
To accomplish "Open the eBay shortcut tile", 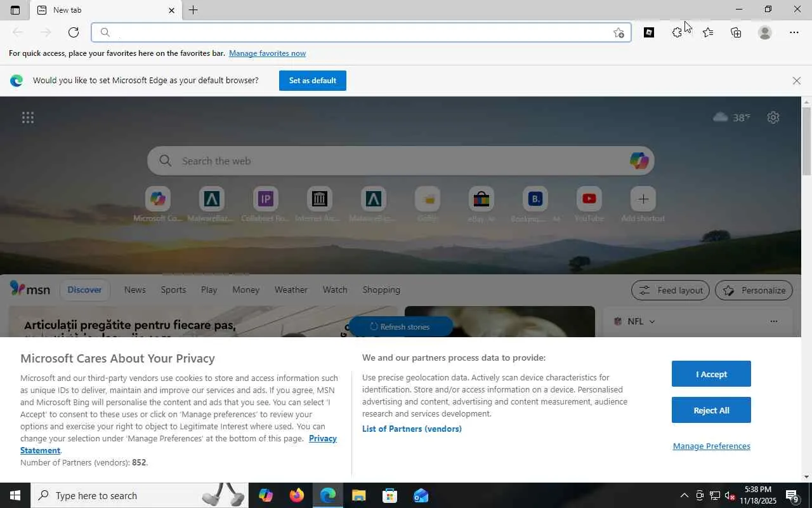I will [x=481, y=204].
